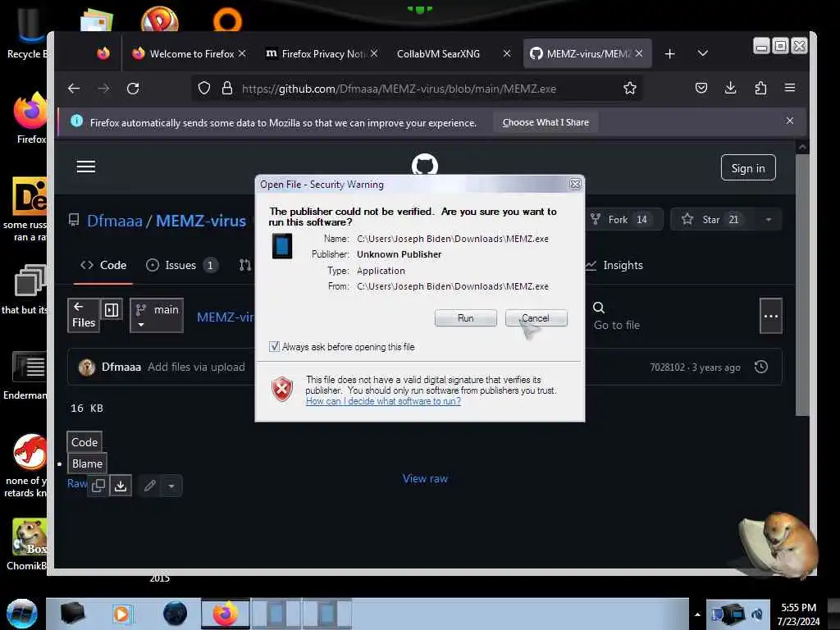Screen dimensions: 840x630
Task: Switch to Blame view
Action: pyautogui.click(x=87, y=463)
